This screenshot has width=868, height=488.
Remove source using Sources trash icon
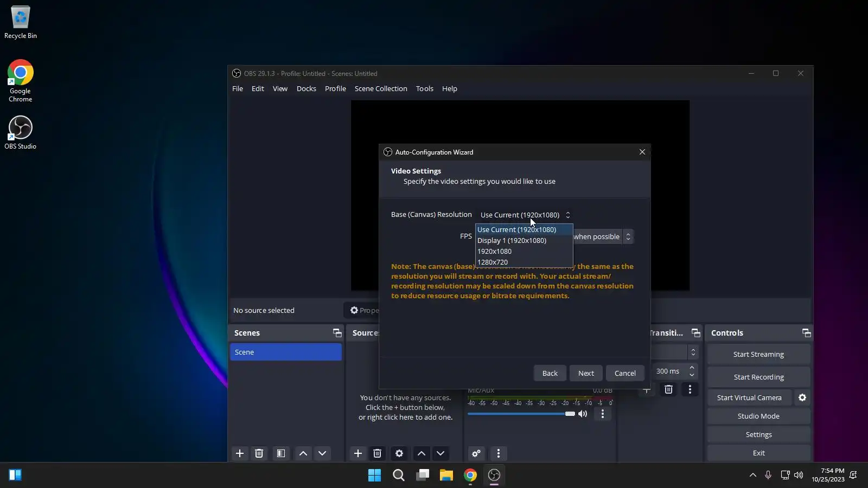coord(378,453)
